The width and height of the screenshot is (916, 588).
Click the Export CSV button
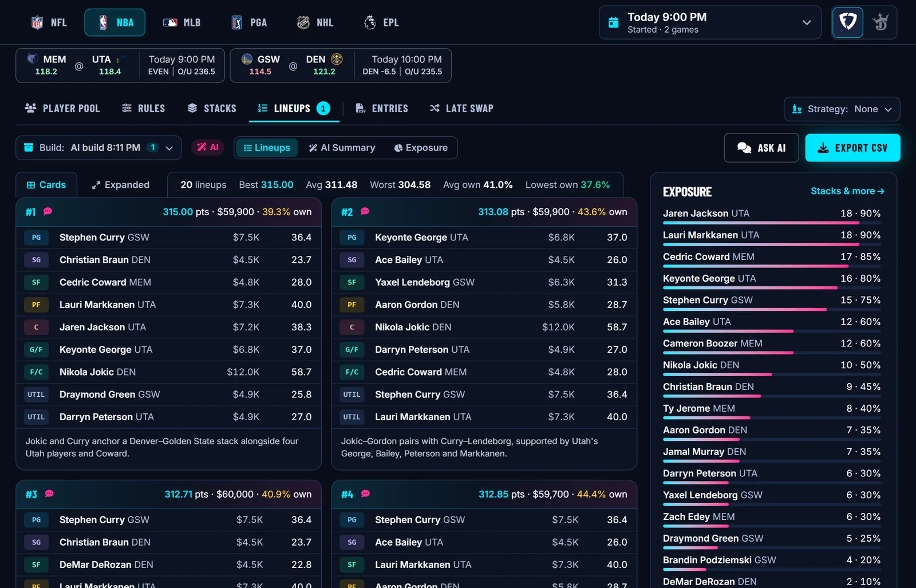[853, 148]
